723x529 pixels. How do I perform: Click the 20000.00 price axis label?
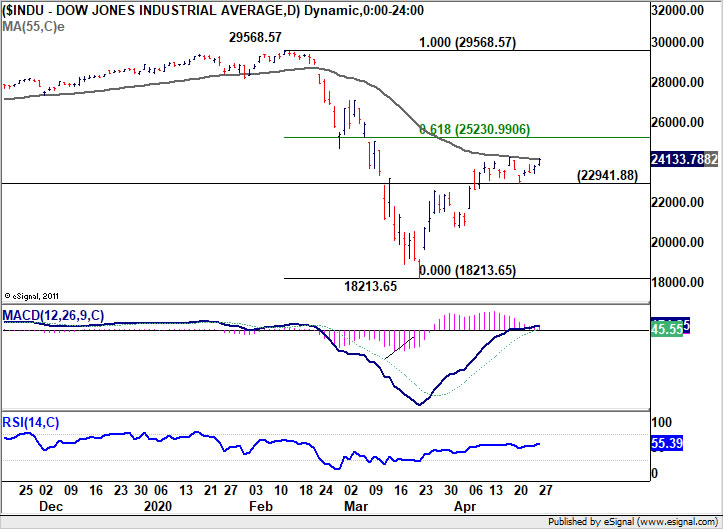click(x=677, y=242)
